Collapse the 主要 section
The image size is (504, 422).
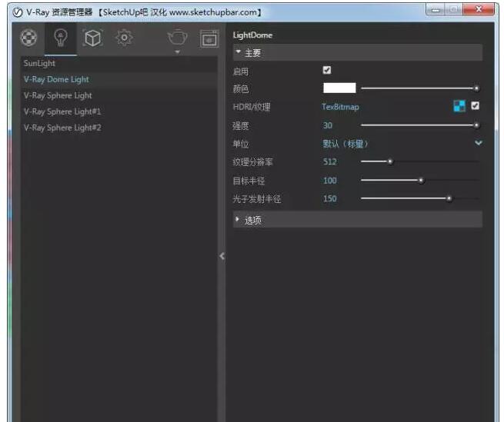click(x=358, y=52)
